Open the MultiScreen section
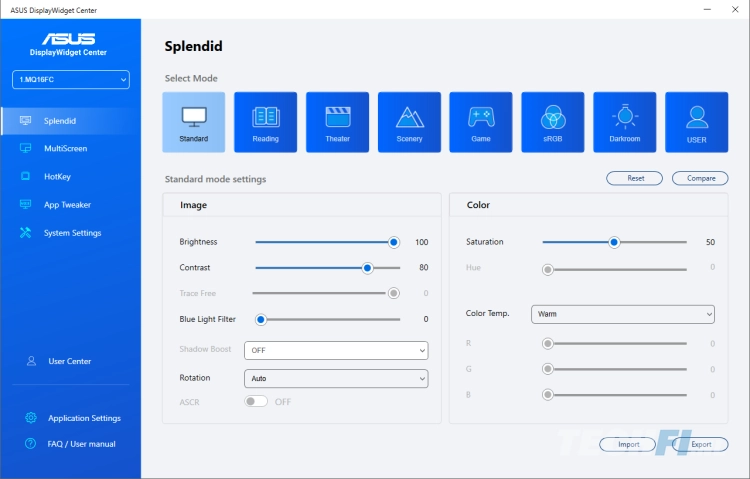Screen dimensions: 750x479 coord(71,149)
